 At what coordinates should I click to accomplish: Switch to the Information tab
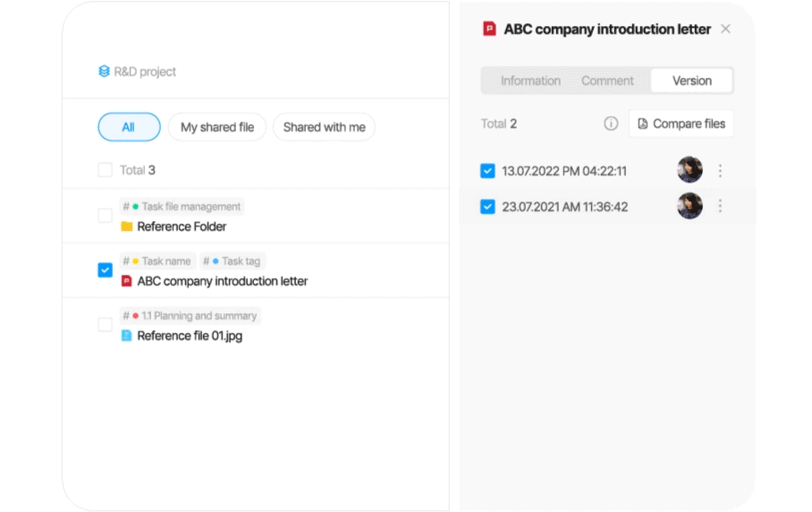[530, 81]
